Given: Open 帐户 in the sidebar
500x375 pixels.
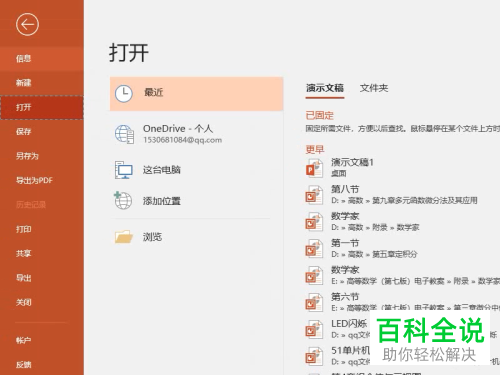Looking at the screenshot, I should coord(42,340).
